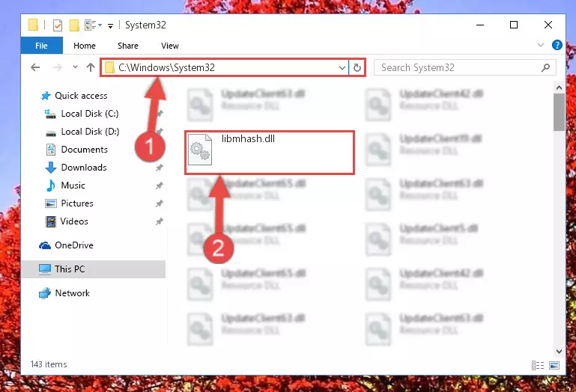Image resolution: width=576 pixels, height=392 pixels.
Task: Click the pin icon next to Music
Action: pos(159,186)
